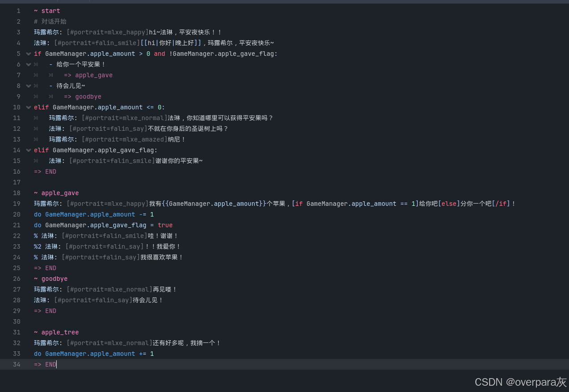Click the '~ apple_tree' title line
The width and height of the screenshot is (569, 392).
[x=56, y=332]
